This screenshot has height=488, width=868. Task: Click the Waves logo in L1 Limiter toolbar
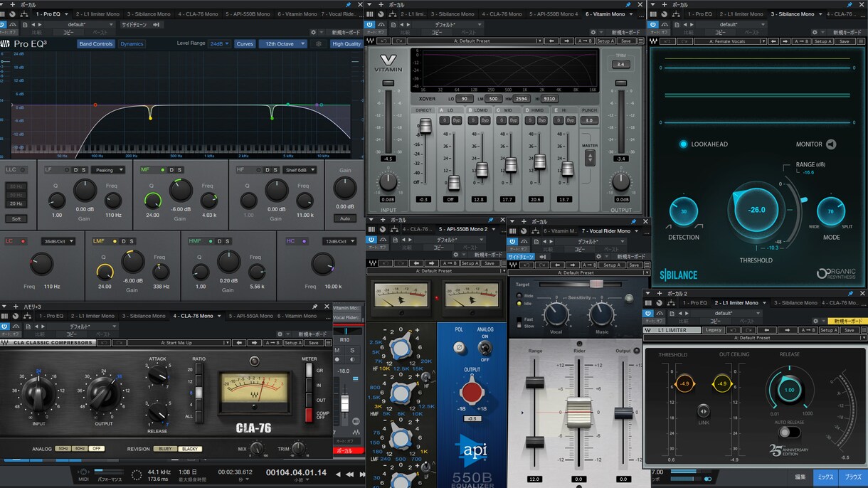click(648, 330)
